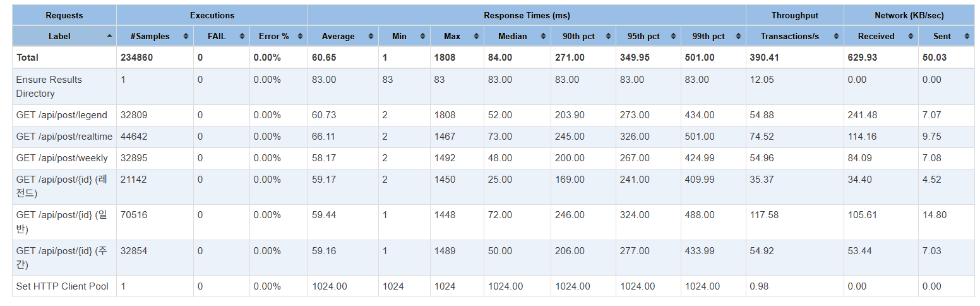Sort by #Samples column header
This screenshot has height=306, width=980.
pyautogui.click(x=155, y=36)
